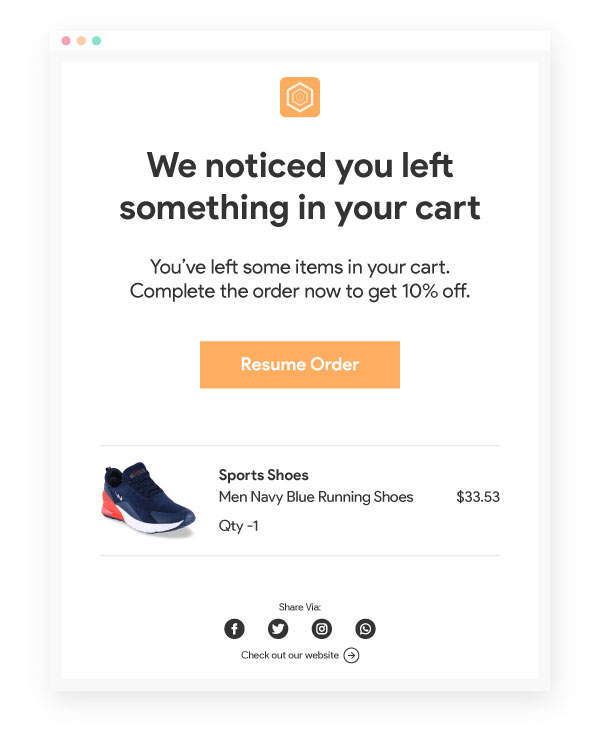The image size is (600, 750).
Task: Open the Check out our website link
Action: pos(290,656)
